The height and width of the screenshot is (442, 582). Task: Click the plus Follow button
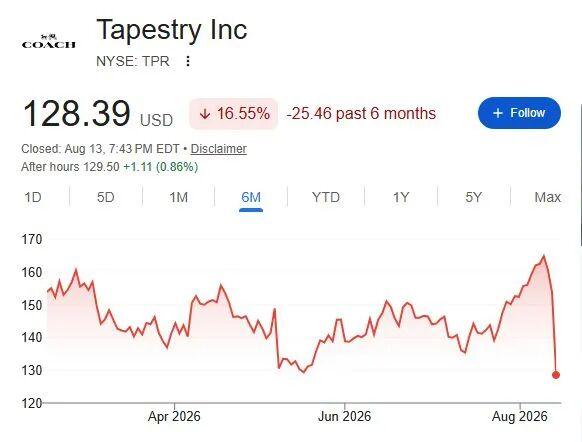click(519, 113)
